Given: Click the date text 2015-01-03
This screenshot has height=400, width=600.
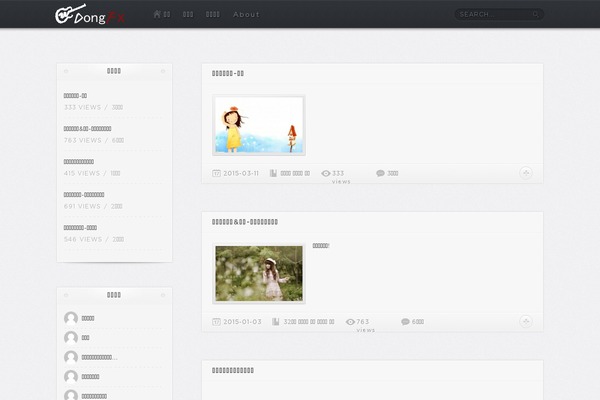Looking at the screenshot, I should [242, 322].
